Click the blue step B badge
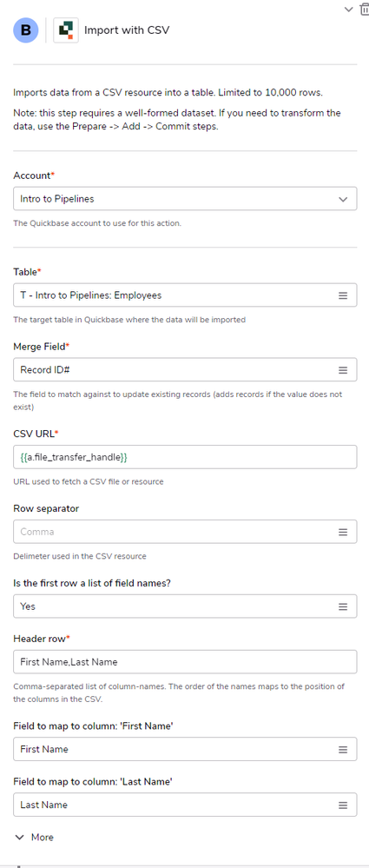 tap(26, 30)
